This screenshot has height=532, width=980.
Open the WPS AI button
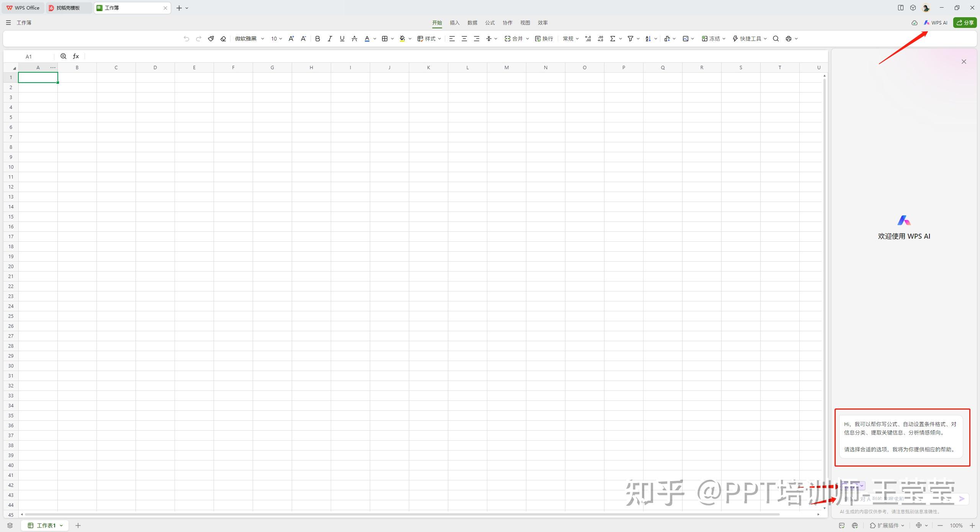coord(936,23)
